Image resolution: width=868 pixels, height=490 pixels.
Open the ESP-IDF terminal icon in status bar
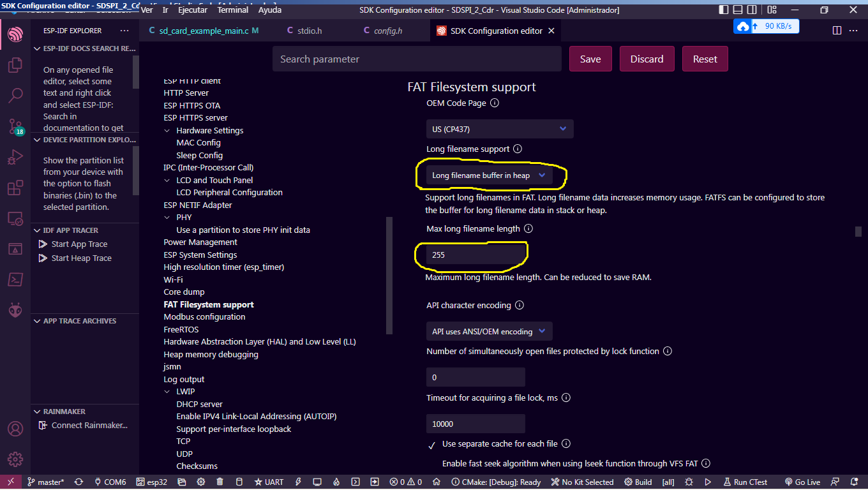click(x=355, y=482)
